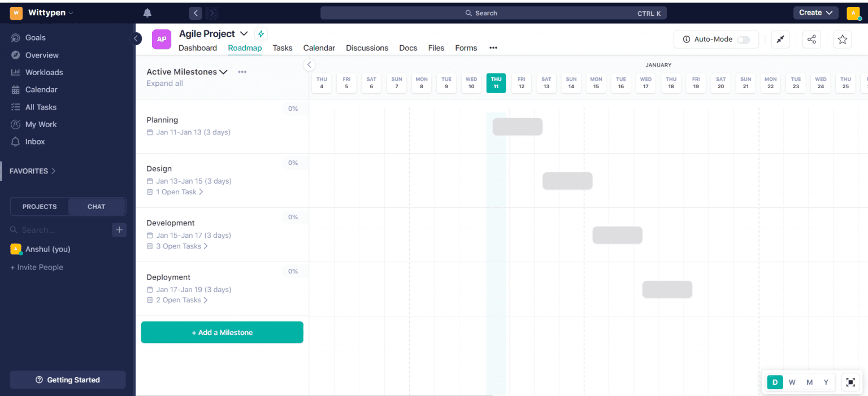Open the Goals section icon
868x396 pixels.
16,37
